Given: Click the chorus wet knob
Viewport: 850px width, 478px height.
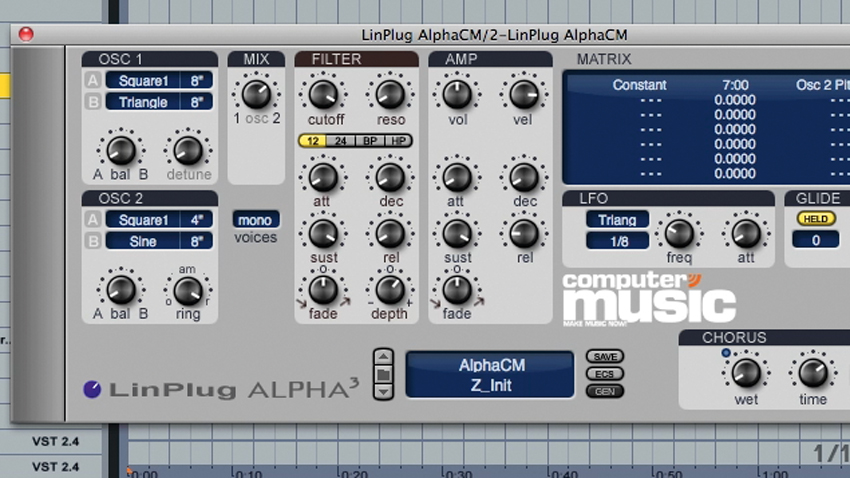Looking at the screenshot, I should [746, 373].
